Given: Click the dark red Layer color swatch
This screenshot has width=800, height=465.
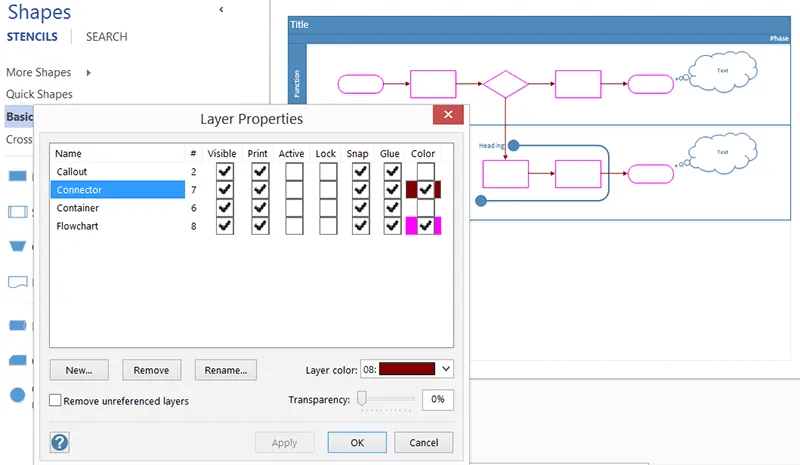Looking at the screenshot, I should 407,369.
